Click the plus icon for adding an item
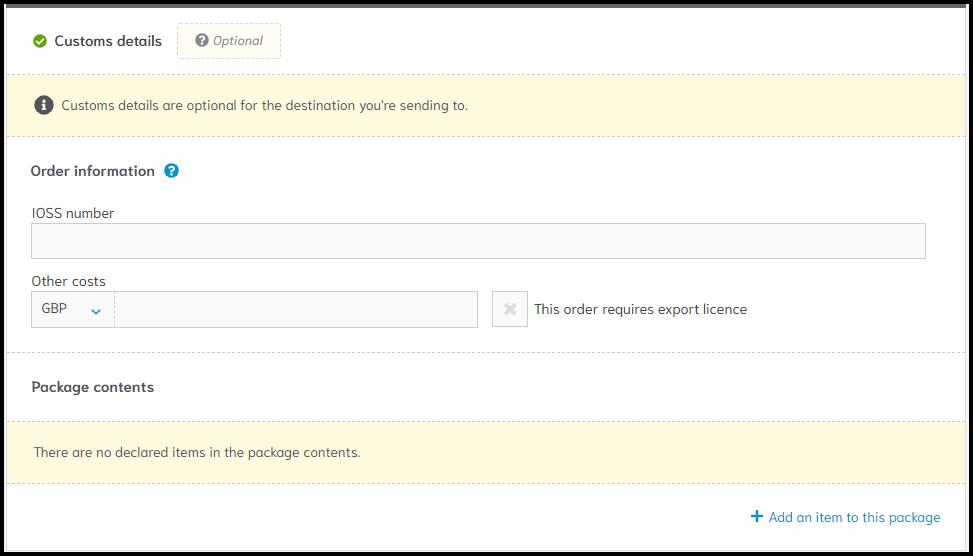The image size is (973, 556). point(756,516)
